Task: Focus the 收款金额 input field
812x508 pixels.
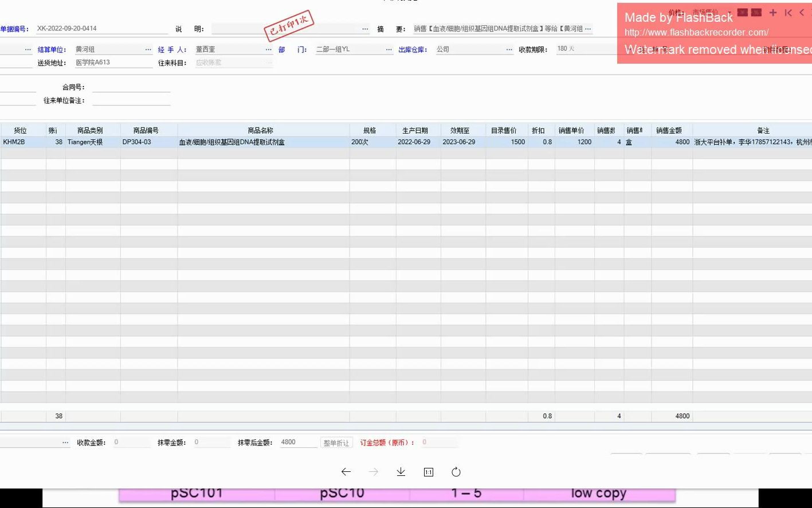Action: point(131,442)
